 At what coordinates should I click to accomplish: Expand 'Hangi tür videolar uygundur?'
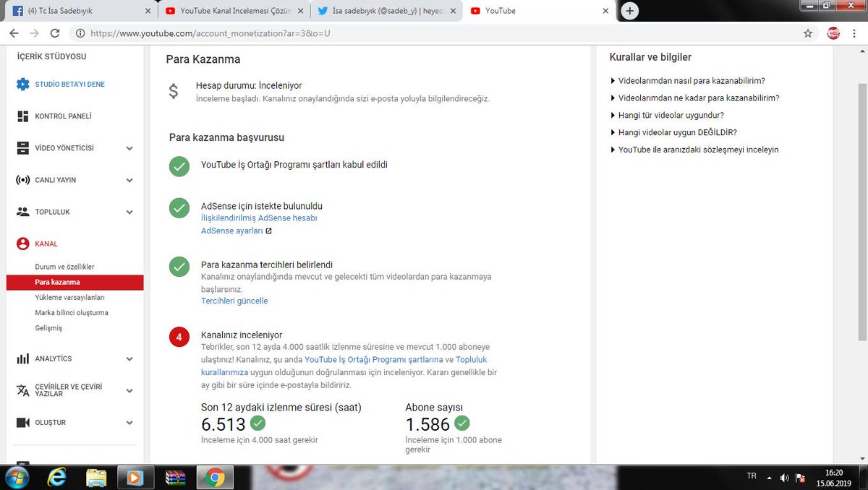coord(668,116)
